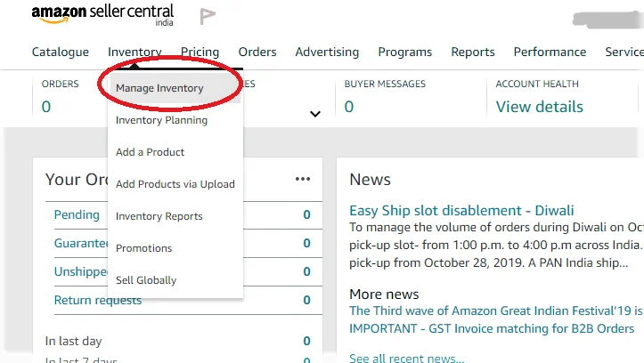Image resolution: width=644 pixels, height=363 pixels.
Task: Open the three-dot menu on Your Orders
Action: tap(303, 179)
